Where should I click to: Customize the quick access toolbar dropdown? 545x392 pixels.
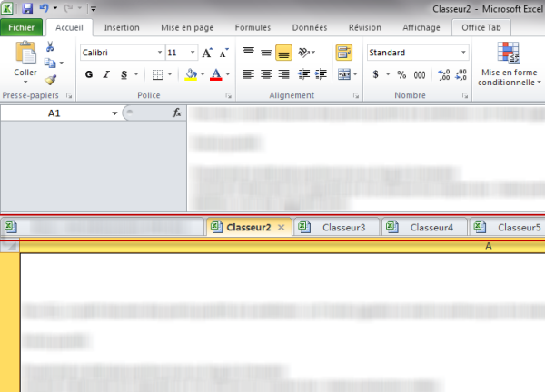point(94,8)
